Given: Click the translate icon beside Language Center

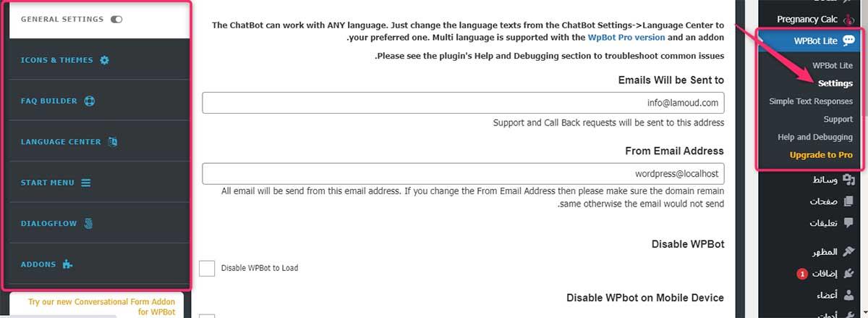Looking at the screenshot, I should coord(113,142).
